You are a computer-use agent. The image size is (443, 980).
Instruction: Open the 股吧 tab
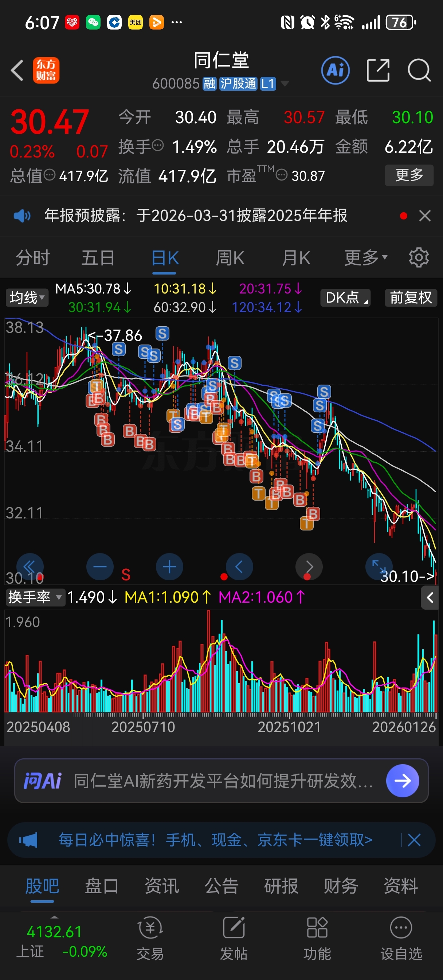coord(42,886)
